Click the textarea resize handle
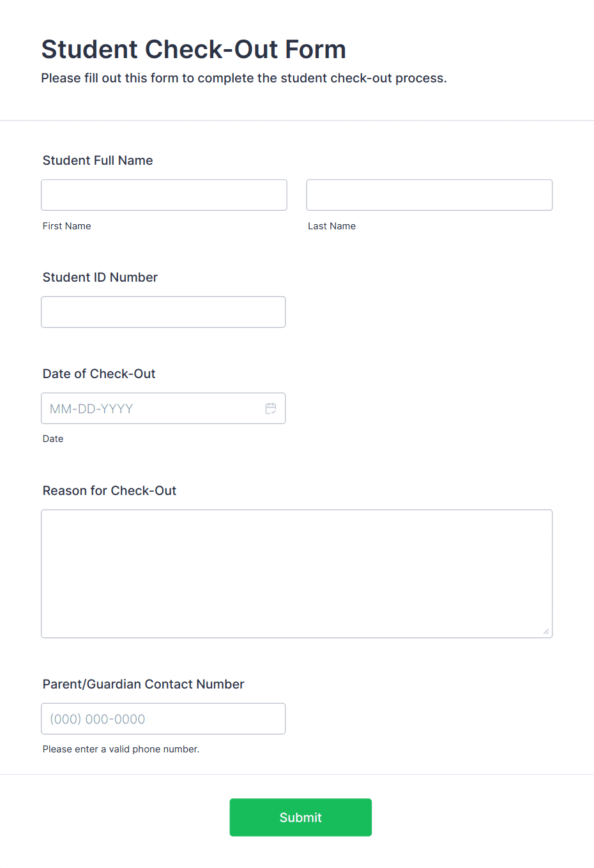This screenshot has width=594, height=868. point(547,632)
